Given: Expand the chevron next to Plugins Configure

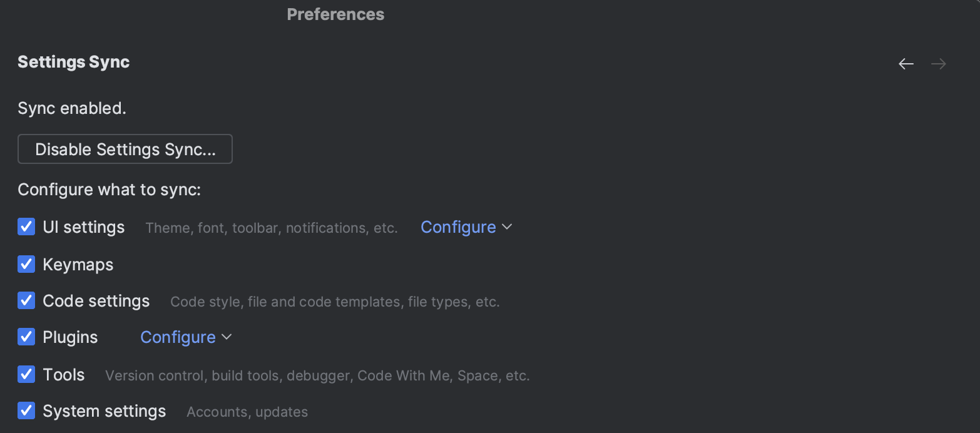Looking at the screenshot, I should coord(227,337).
